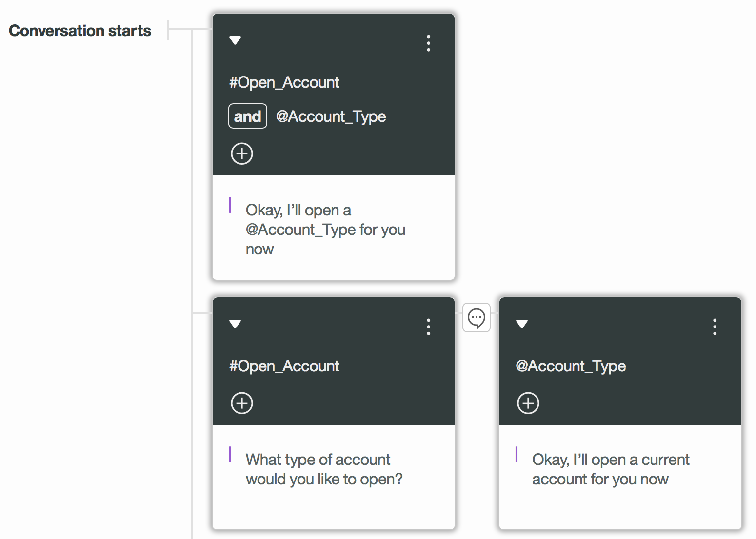Click plus icon in the child @Account_Type node
This screenshot has width=756, height=539.
click(x=528, y=404)
